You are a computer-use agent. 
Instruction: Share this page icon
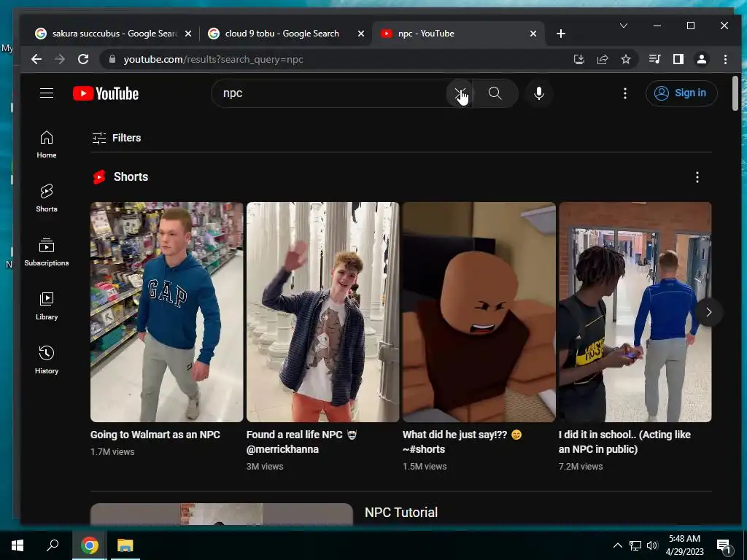[602, 60]
